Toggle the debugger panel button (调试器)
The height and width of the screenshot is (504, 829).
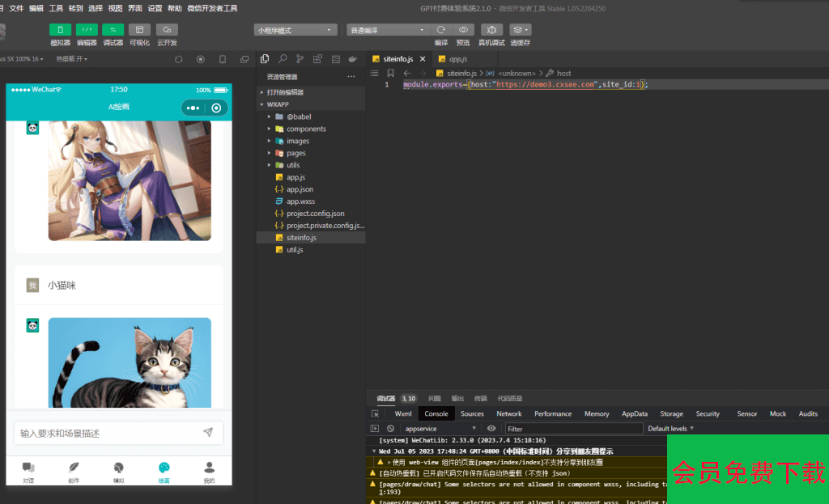[x=113, y=30]
